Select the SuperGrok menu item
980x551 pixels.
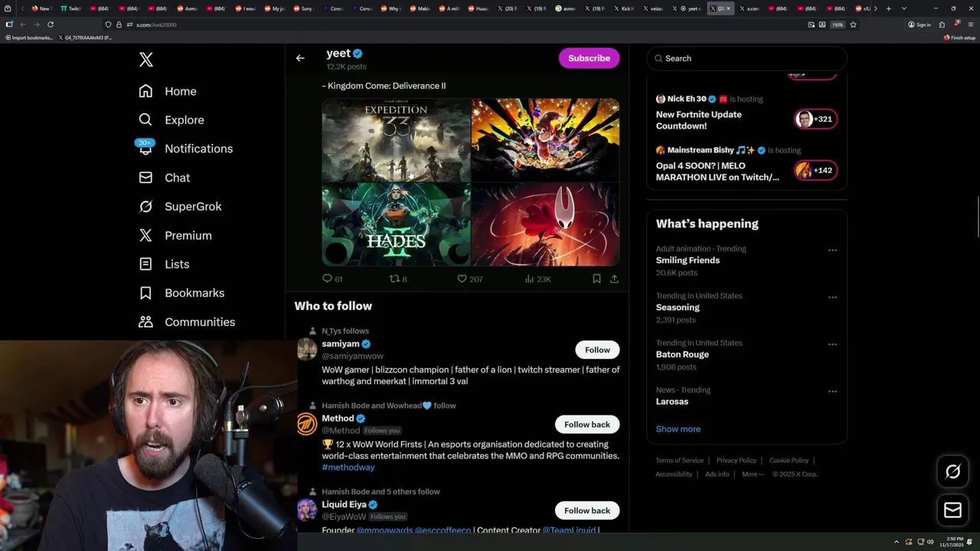pos(193,207)
